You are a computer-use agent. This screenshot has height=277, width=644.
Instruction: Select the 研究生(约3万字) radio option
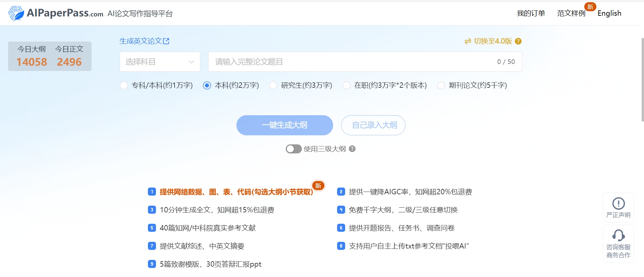pos(273,85)
